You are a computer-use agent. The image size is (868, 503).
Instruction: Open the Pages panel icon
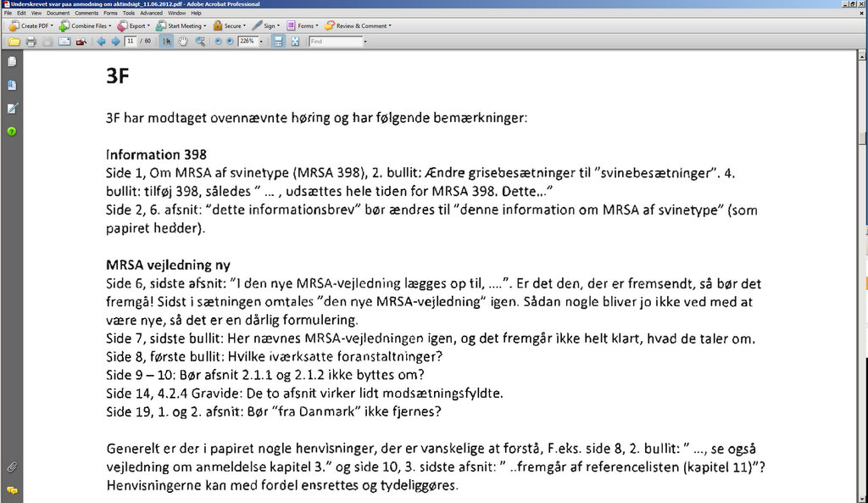click(x=12, y=61)
